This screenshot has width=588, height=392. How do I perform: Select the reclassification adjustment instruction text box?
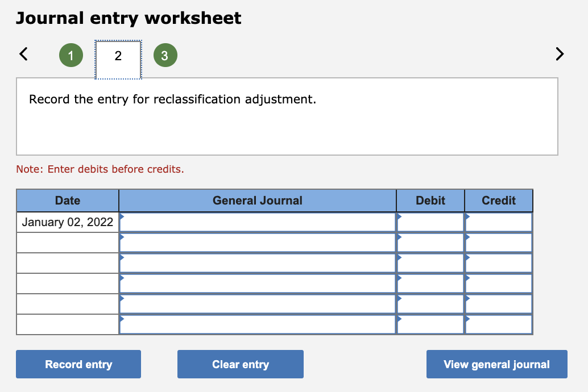287,116
